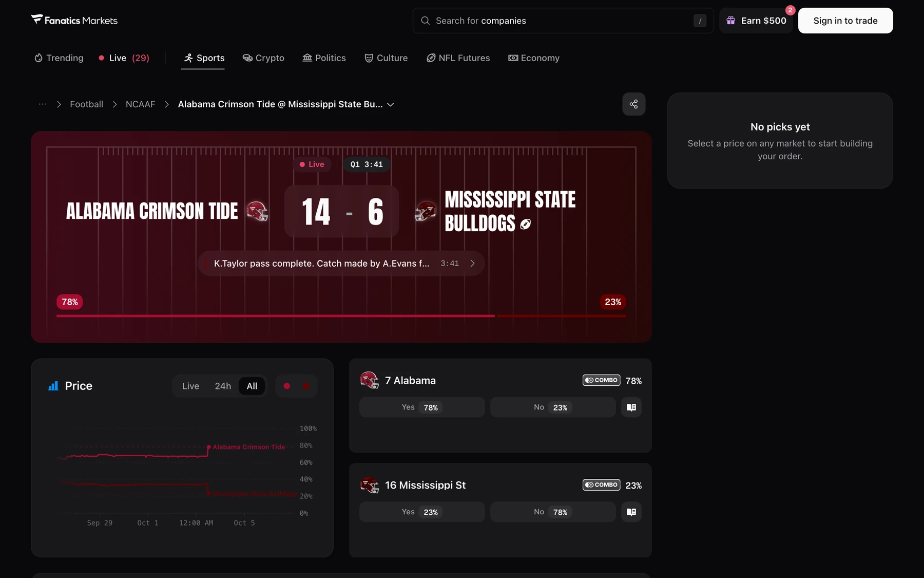Buy Yes 23% on 16 Mississippi St

tap(422, 512)
